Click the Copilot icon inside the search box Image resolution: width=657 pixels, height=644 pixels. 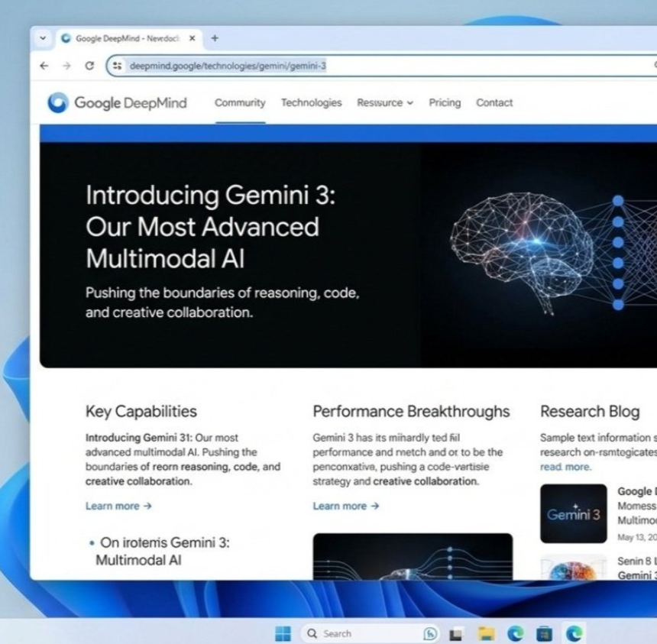[430, 633]
